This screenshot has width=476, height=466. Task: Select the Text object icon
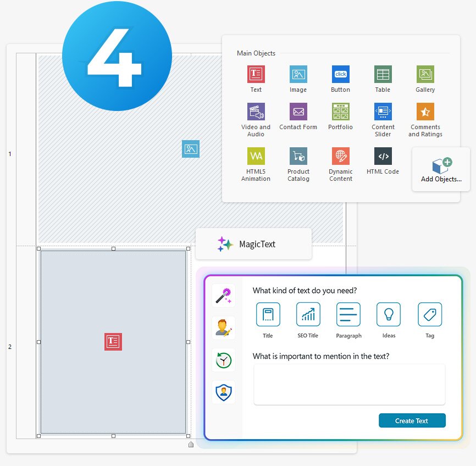[x=256, y=74]
